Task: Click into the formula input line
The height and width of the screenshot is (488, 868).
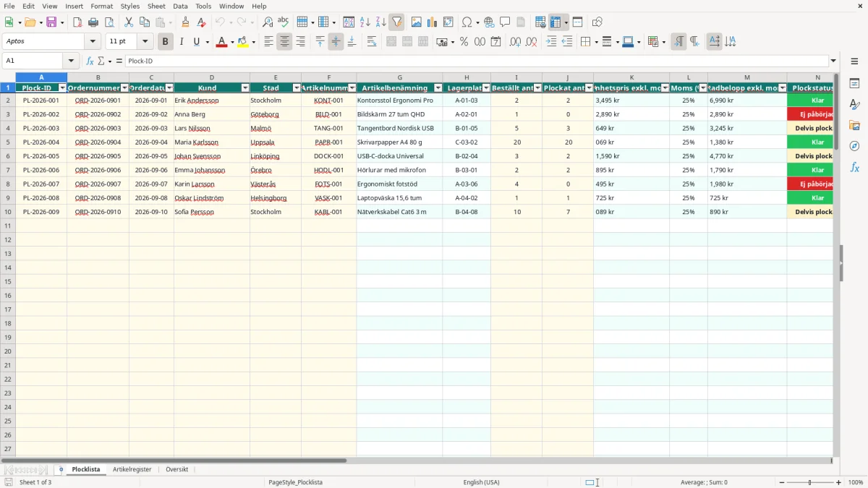Action: point(477,61)
